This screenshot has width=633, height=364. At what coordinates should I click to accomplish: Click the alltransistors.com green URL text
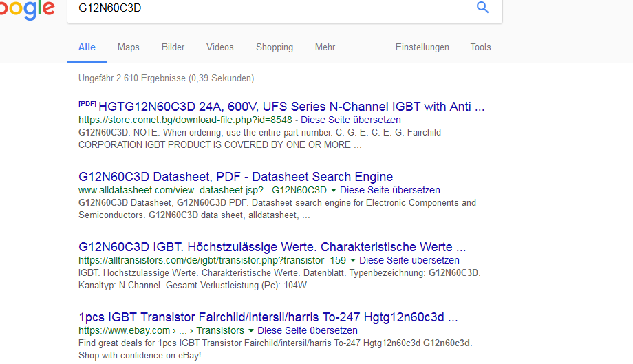click(x=213, y=260)
